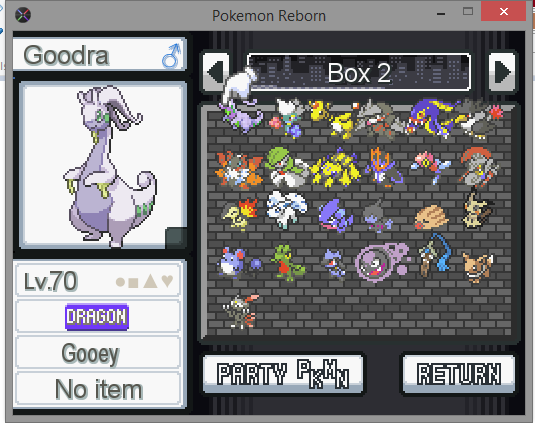Click the heart marking next to Lv.70

coord(168,281)
